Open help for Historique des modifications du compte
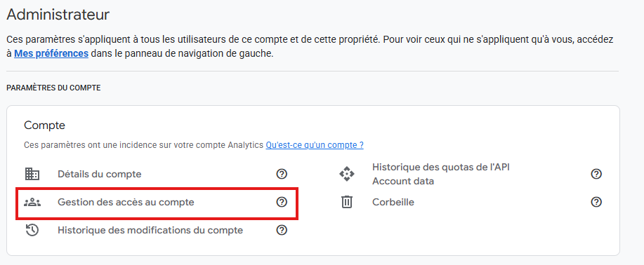 282,230
